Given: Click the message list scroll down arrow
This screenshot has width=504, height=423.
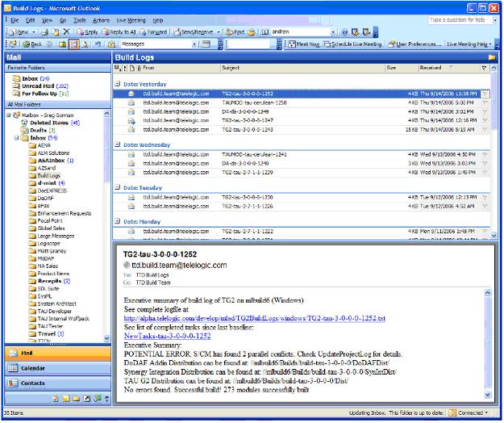Looking at the screenshot, I should (494, 236).
